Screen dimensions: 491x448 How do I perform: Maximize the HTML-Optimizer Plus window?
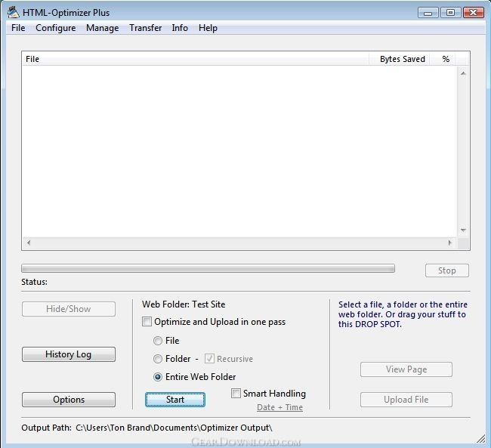click(451, 13)
